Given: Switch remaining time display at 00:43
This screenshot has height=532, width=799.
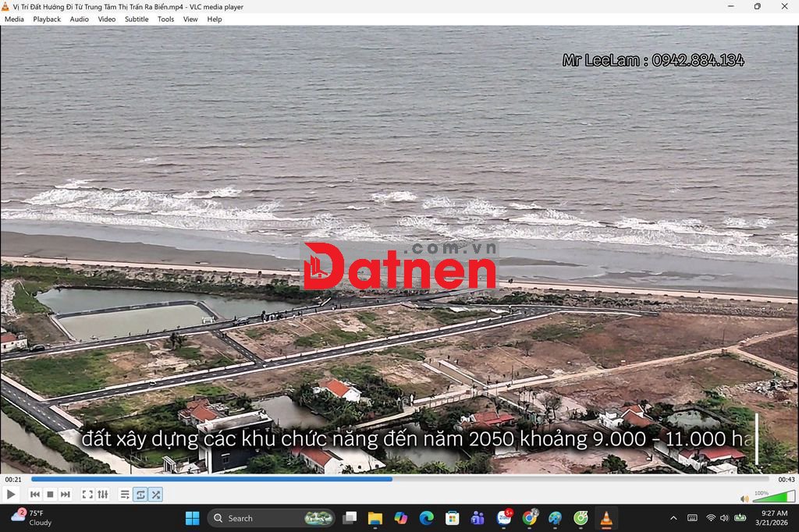Looking at the screenshot, I should 786,480.
